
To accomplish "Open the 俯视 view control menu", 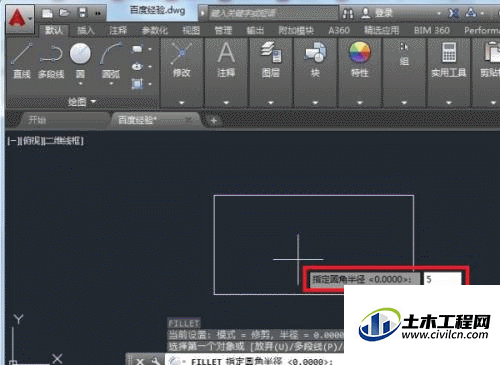I will click(x=31, y=141).
